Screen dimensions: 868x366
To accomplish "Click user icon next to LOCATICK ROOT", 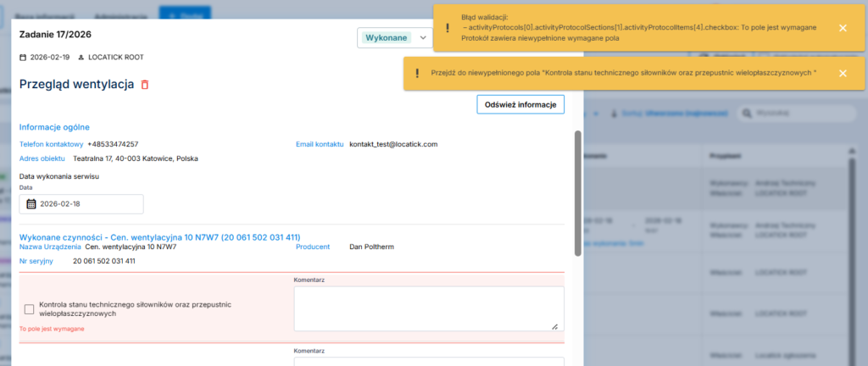I will click(81, 57).
